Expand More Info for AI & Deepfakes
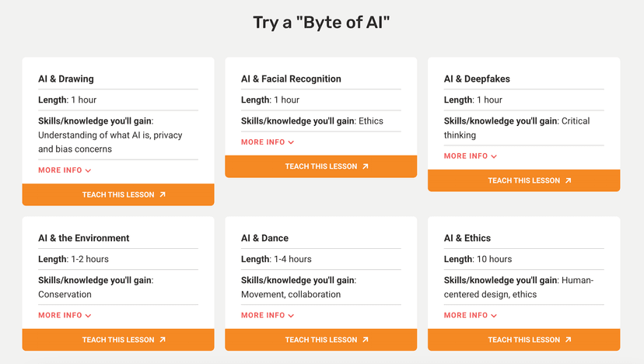This screenshot has width=644, height=364. 471,156
